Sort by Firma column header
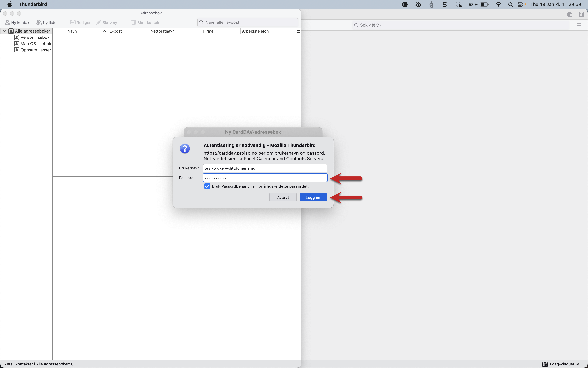Image resolution: width=588 pixels, height=368 pixels. [x=221, y=31]
